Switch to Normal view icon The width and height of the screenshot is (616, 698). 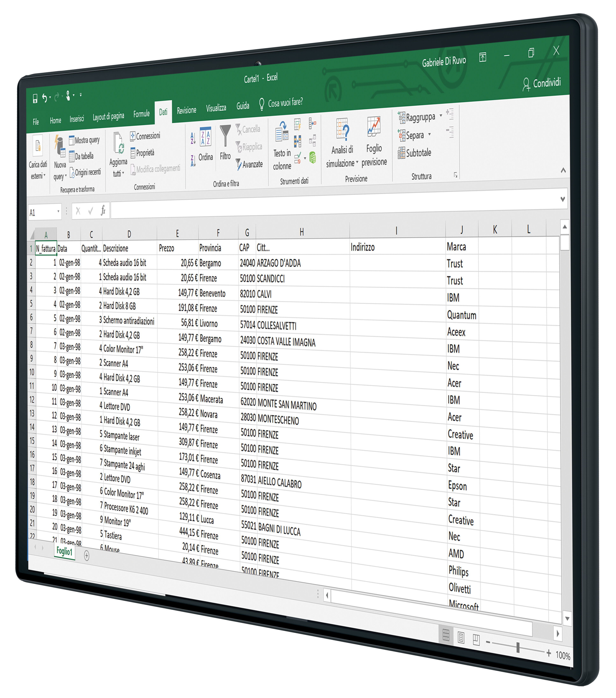(446, 635)
